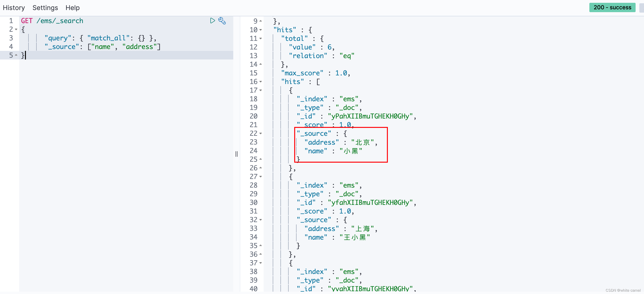Place cursor on the GET /ems/_search line
The image size is (644, 294).
point(52,21)
